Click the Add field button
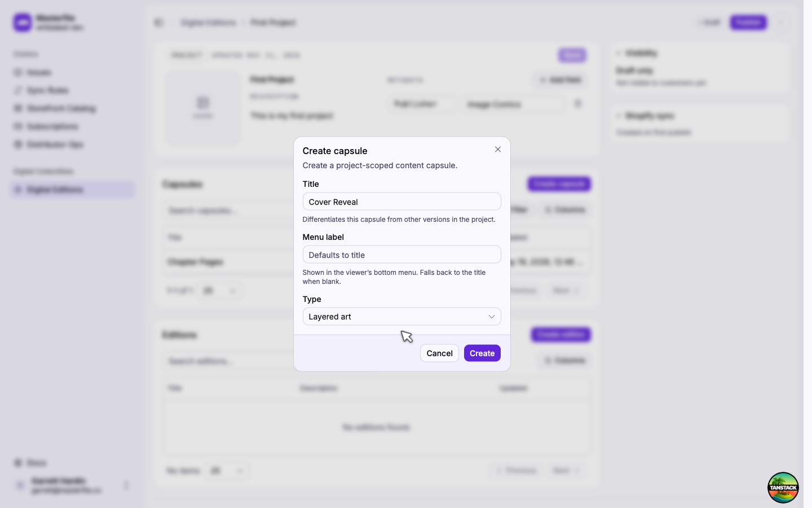Image resolution: width=812 pixels, height=508 pixels. point(559,80)
